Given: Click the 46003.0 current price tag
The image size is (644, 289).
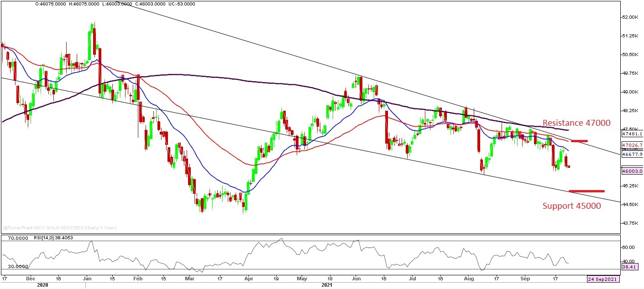Looking at the screenshot, I should click(632, 171).
